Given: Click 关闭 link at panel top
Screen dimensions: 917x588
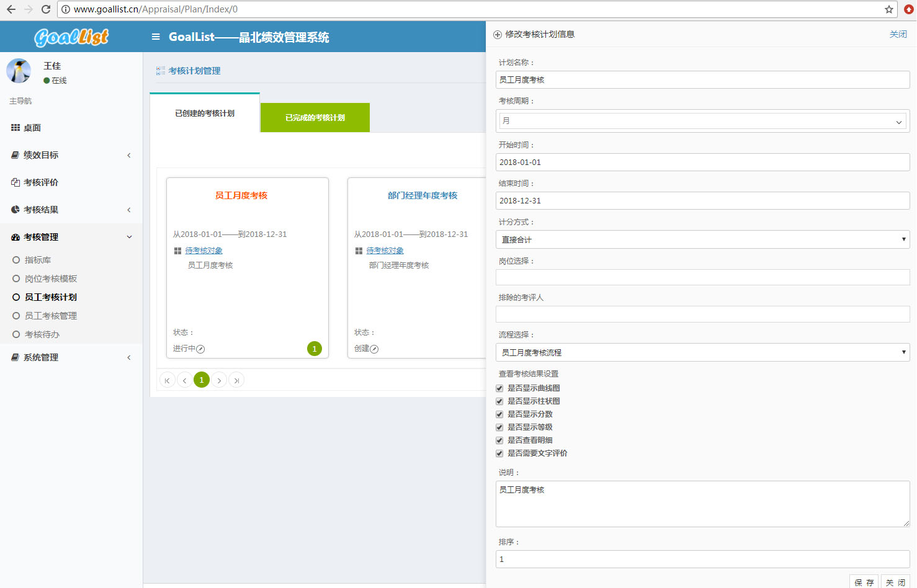Looking at the screenshot, I should pos(898,34).
